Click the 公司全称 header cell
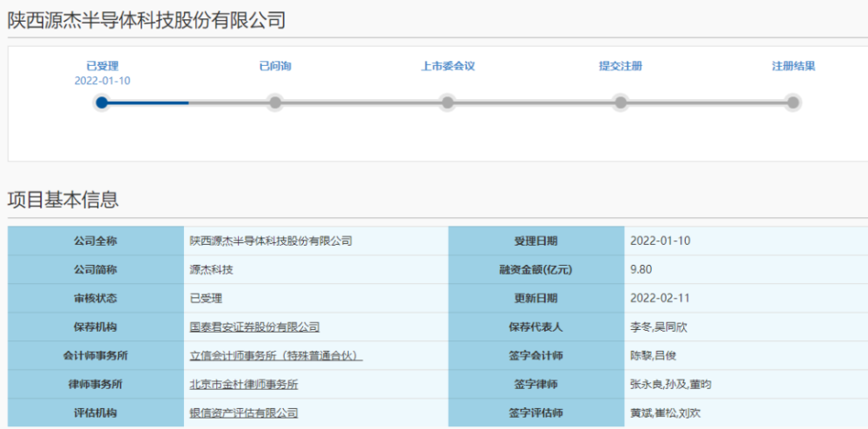The image size is (868, 429). click(95, 241)
